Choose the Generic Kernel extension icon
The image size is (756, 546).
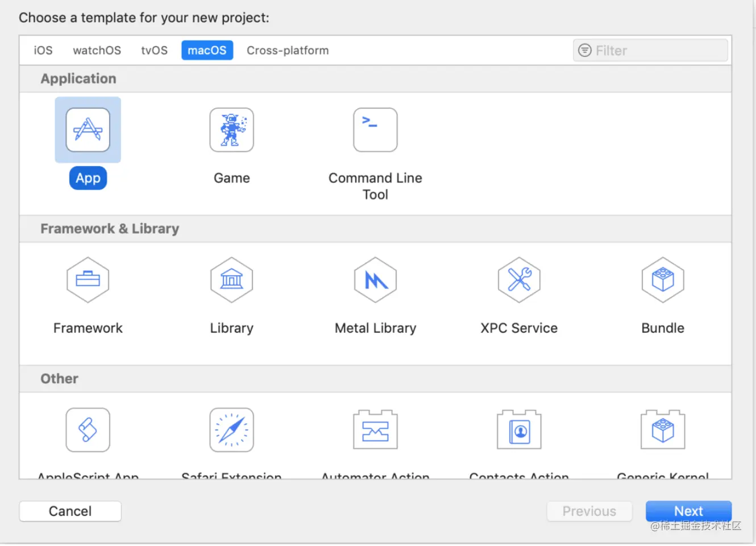click(663, 430)
